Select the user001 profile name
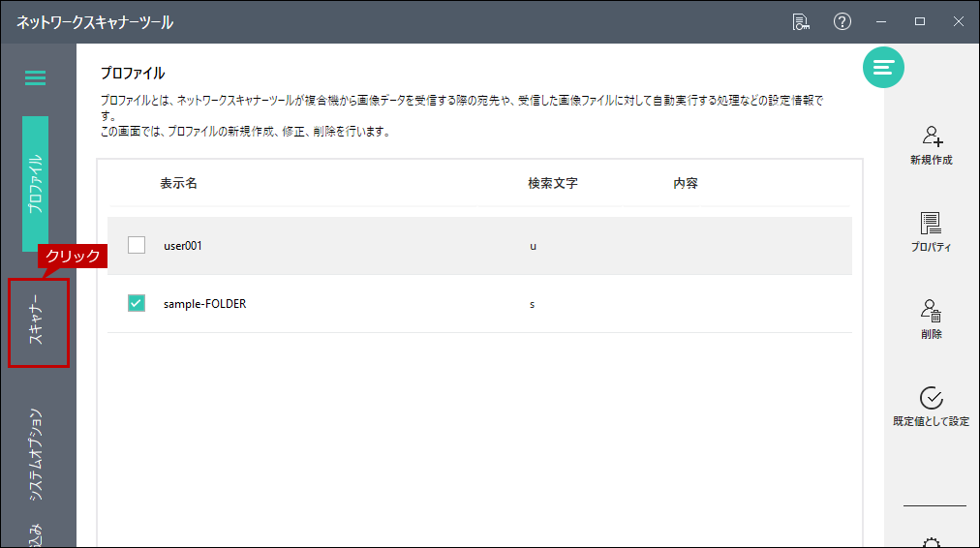The image size is (980, 548). coord(182,246)
